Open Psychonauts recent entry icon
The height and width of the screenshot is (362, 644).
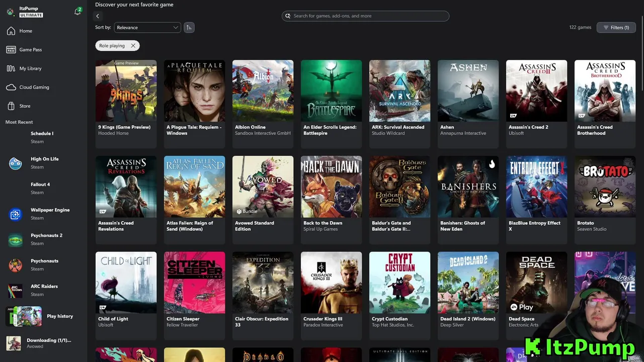pos(15,265)
